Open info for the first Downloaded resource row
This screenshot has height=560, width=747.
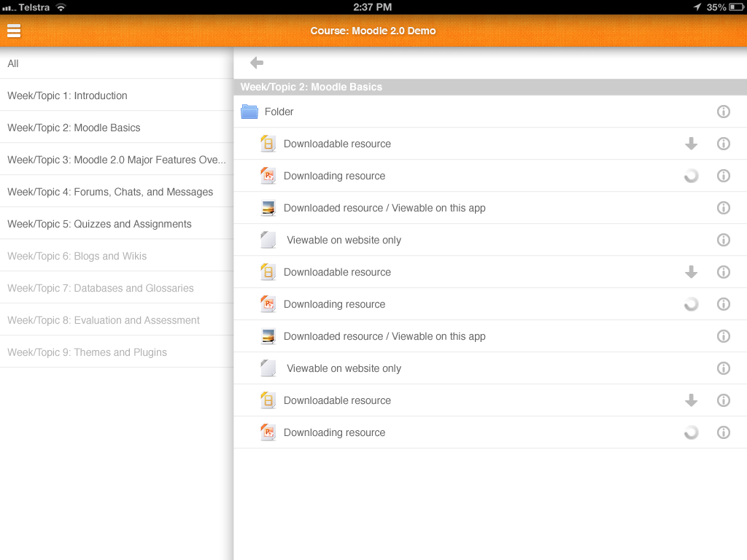tap(723, 208)
